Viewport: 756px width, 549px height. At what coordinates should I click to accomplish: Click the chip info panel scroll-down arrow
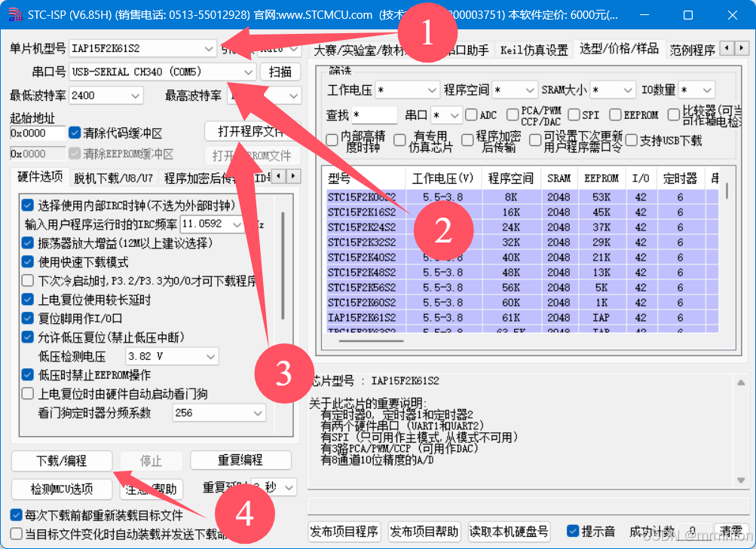741,480
